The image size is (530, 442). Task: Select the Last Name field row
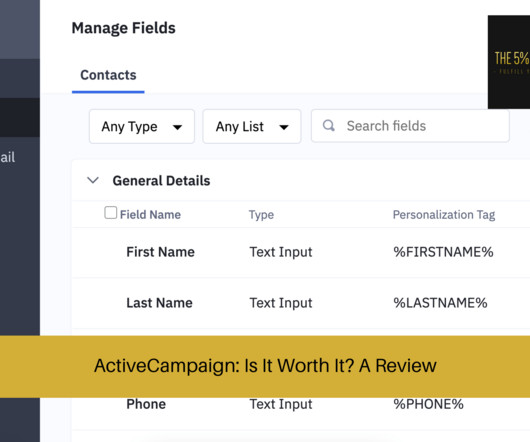pos(301,303)
